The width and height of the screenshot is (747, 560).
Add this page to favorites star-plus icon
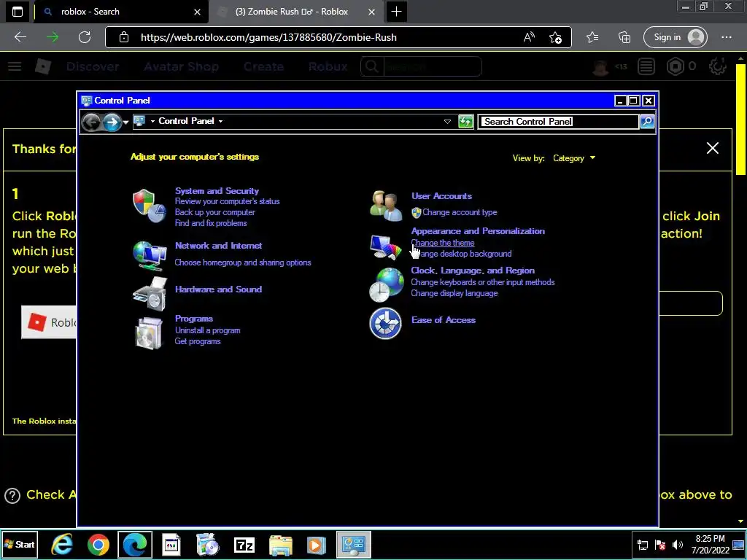pyautogui.click(x=555, y=38)
